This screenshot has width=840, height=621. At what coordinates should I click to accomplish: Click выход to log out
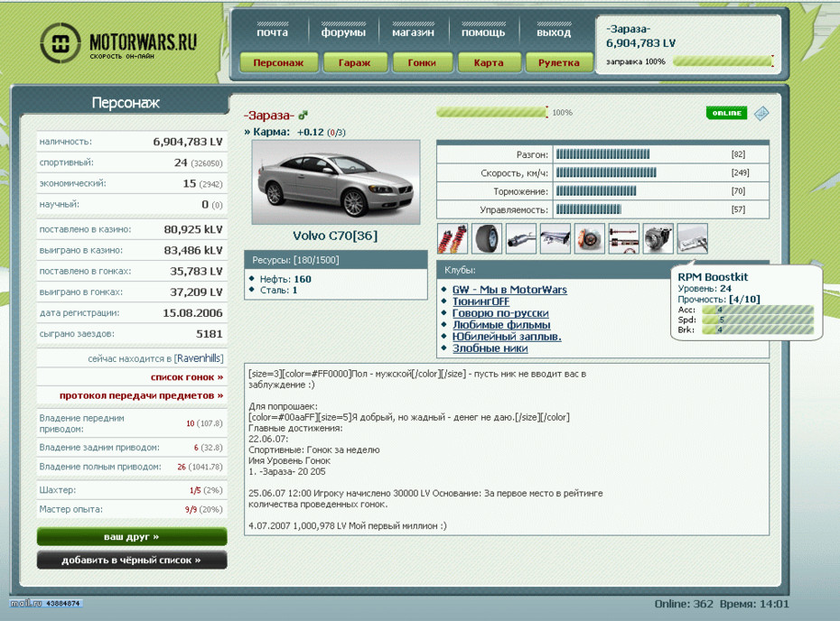click(554, 32)
